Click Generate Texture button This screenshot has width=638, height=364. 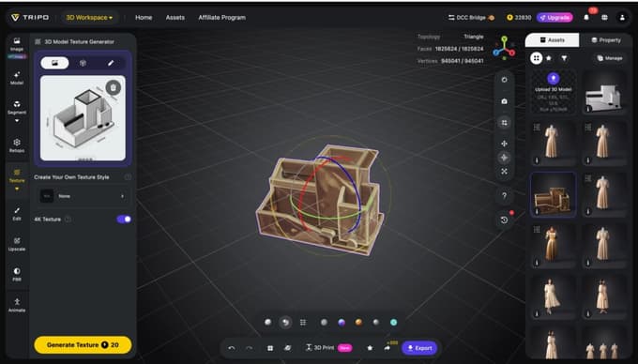pyautogui.click(x=83, y=345)
